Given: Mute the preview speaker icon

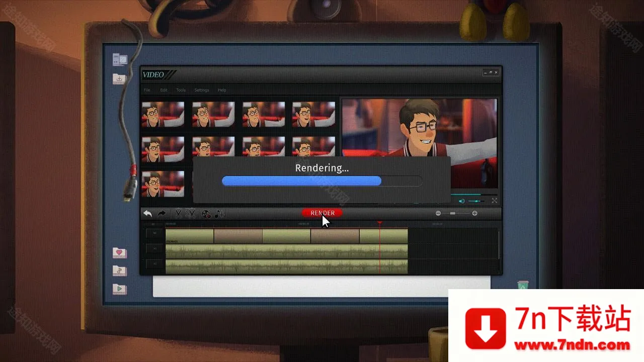Looking at the screenshot, I should click(x=461, y=201).
